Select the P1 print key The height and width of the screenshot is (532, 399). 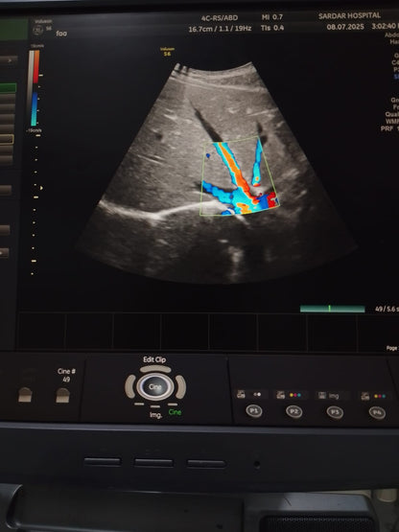(254, 411)
